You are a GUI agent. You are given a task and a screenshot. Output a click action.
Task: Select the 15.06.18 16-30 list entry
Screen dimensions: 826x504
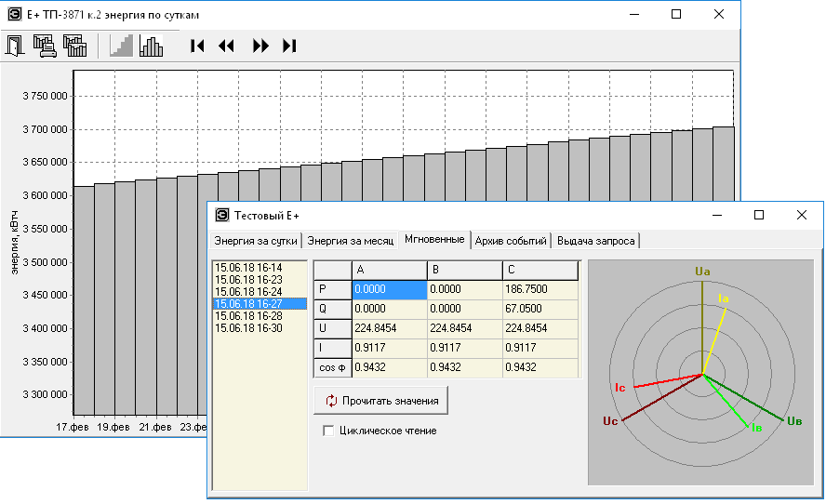(x=248, y=327)
